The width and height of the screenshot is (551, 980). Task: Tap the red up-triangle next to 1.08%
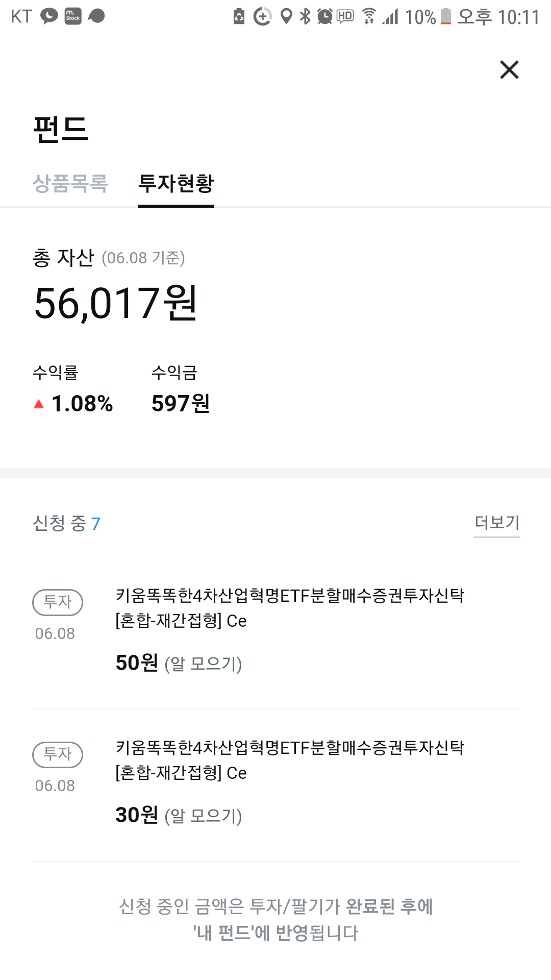click(x=39, y=404)
